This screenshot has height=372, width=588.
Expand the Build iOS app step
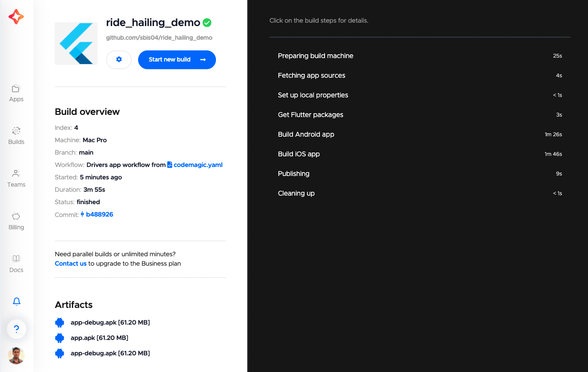[420, 154]
